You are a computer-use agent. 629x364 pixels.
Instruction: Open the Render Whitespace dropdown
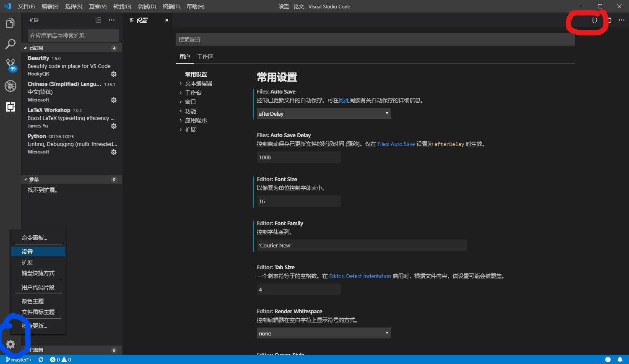click(x=324, y=333)
